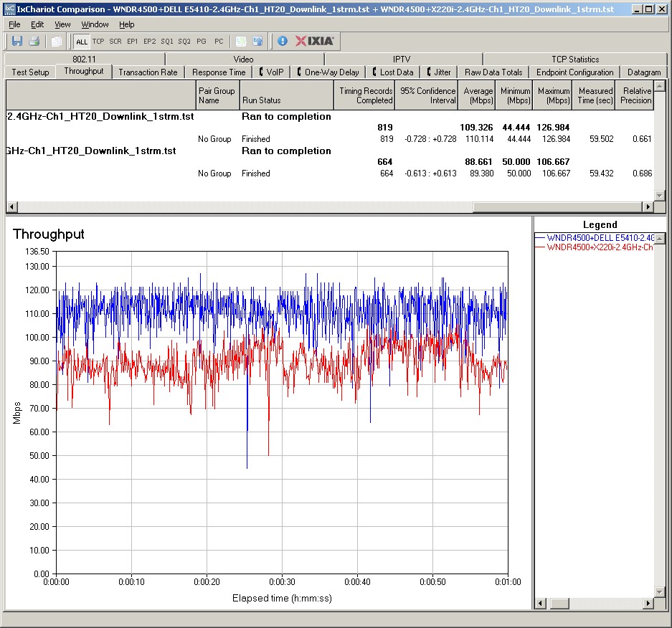The height and width of the screenshot is (628, 672).
Task: Switch to the Endpoint Configuration tab
Action: (574, 72)
